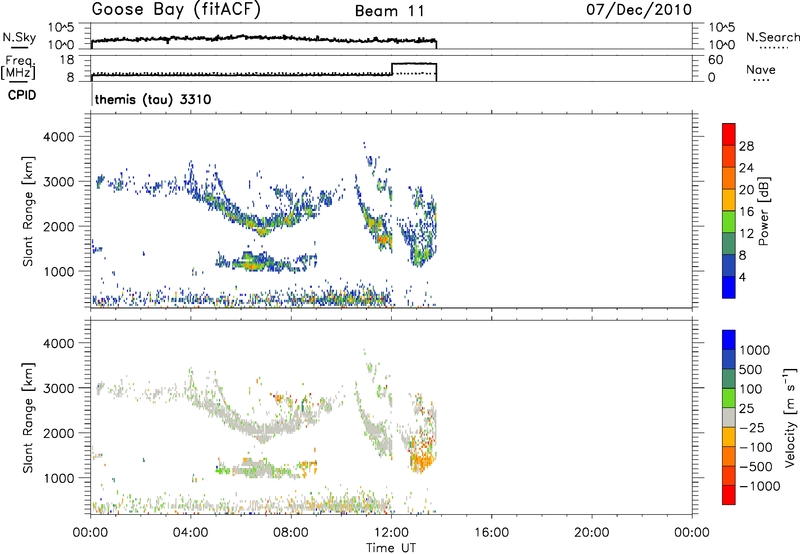Click the red top segment of the power colorbar
800x554 pixels.
point(729,134)
